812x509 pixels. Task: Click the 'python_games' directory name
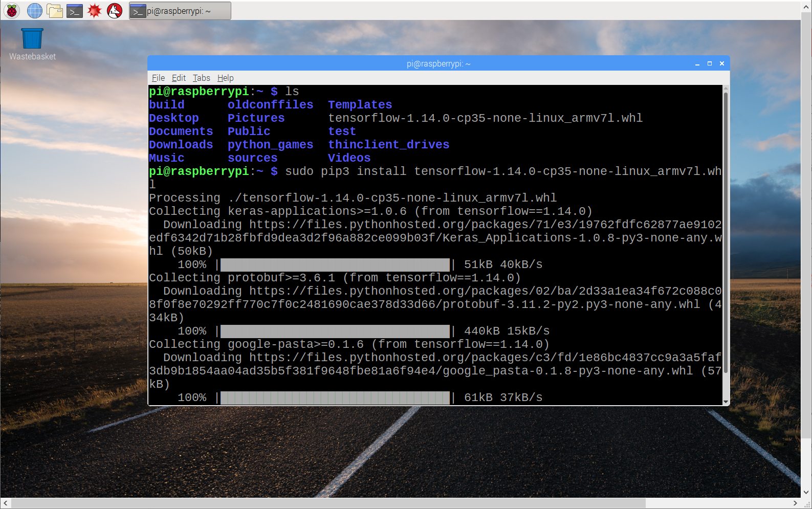271,145
